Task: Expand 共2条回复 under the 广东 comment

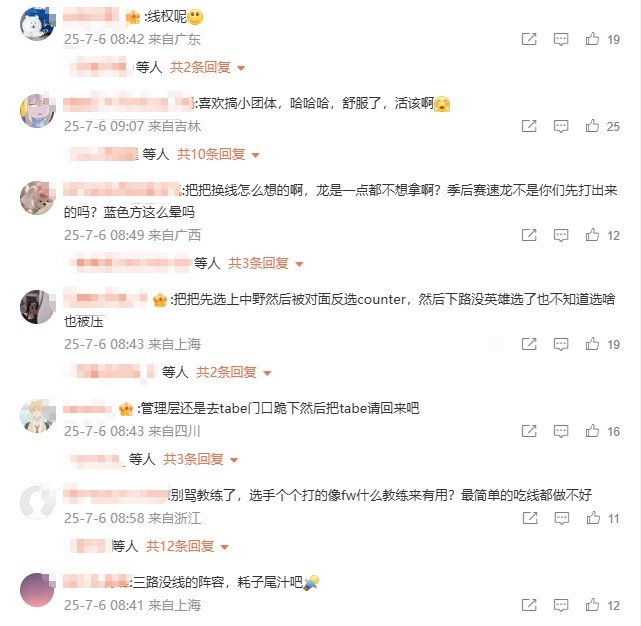Action: (207, 67)
